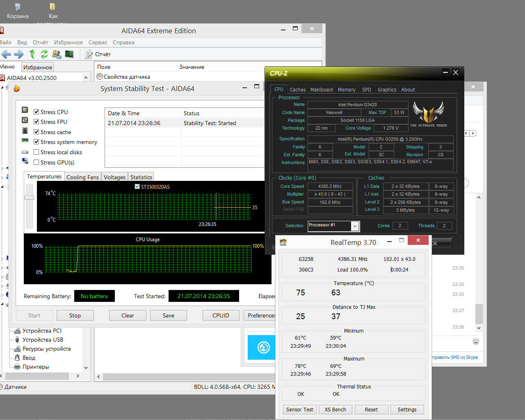525x420 pixels.
Task: Open the Memory tab in CPU-Z
Action: tap(347, 89)
